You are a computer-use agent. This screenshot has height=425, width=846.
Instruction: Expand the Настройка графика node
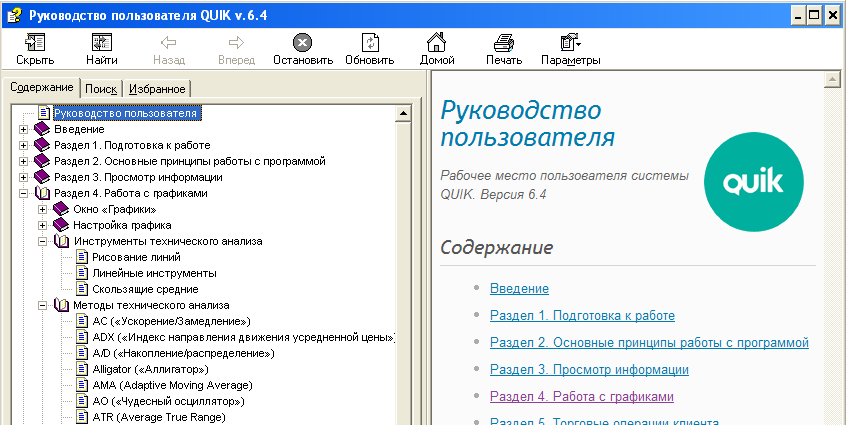tap(43, 225)
